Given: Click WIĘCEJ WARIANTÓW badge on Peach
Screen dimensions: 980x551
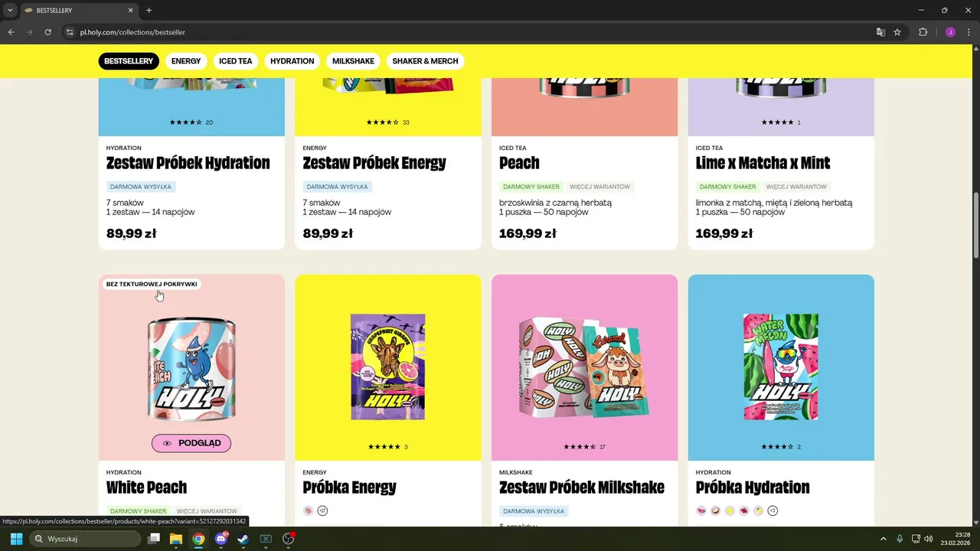Looking at the screenshot, I should pyautogui.click(x=600, y=187).
